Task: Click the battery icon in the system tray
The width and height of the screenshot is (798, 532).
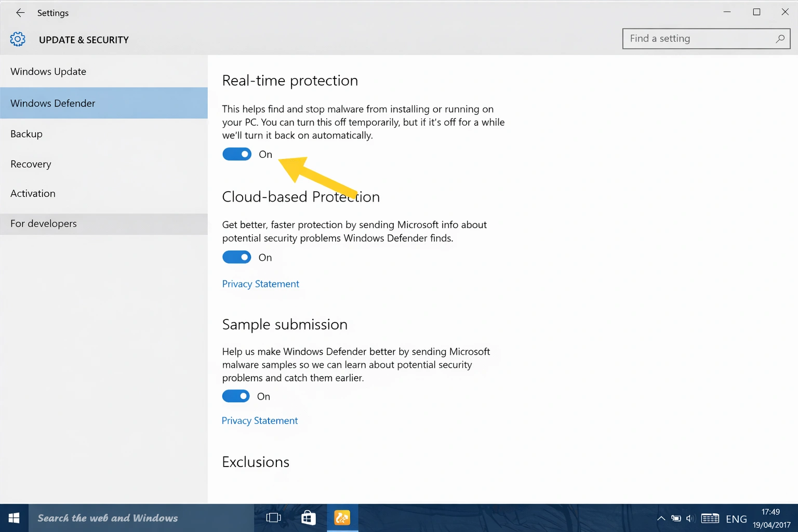Action: click(675, 518)
